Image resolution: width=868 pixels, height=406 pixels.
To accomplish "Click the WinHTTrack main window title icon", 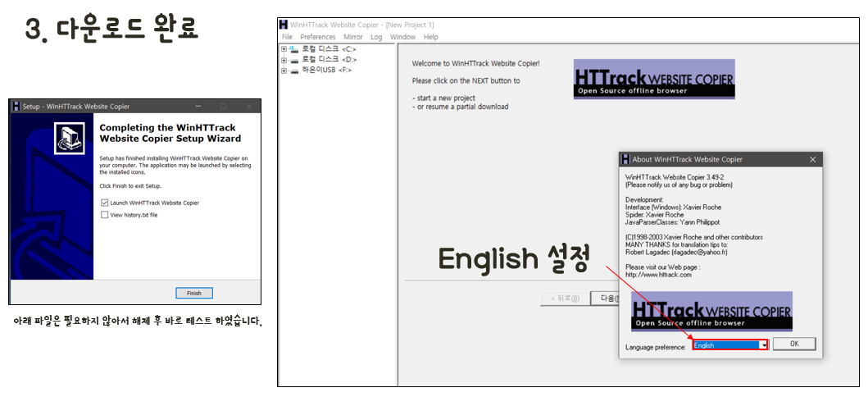I will click(x=284, y=25).
